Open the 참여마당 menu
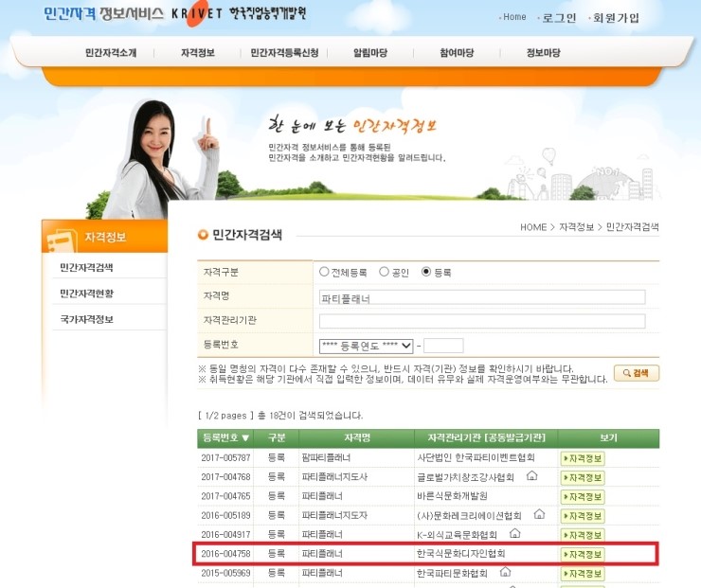 (457, 53)
